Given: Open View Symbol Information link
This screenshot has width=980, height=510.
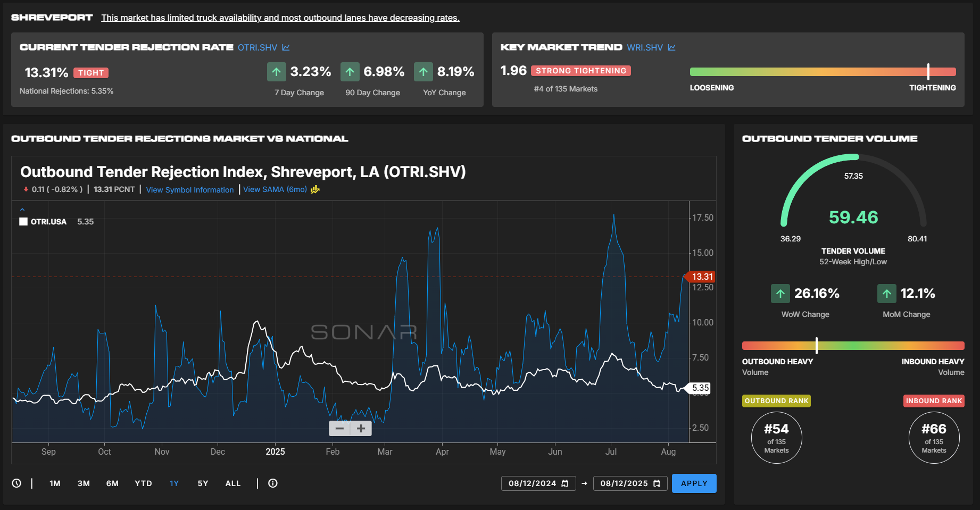Looking at the screenshot, I should coord(190,190).
